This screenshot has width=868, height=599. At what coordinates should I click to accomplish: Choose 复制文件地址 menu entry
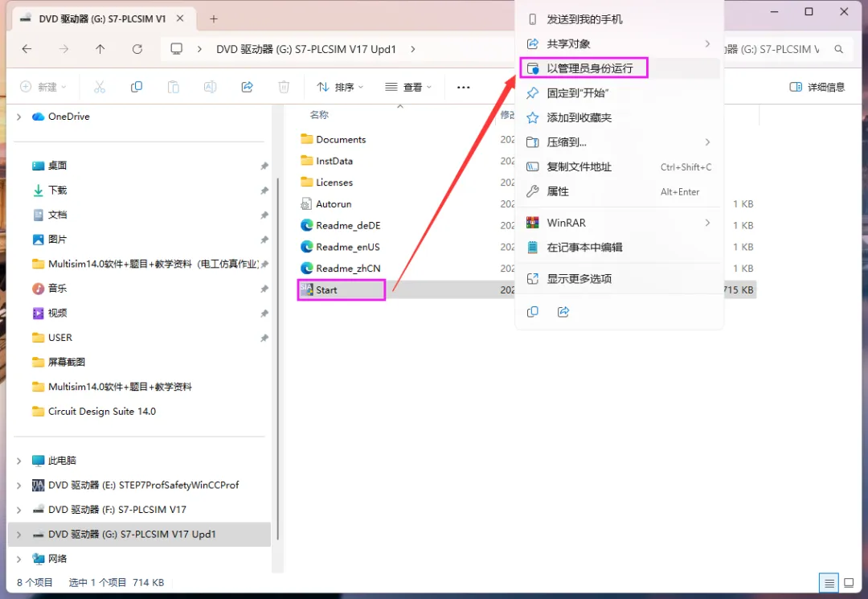[620, 166]
